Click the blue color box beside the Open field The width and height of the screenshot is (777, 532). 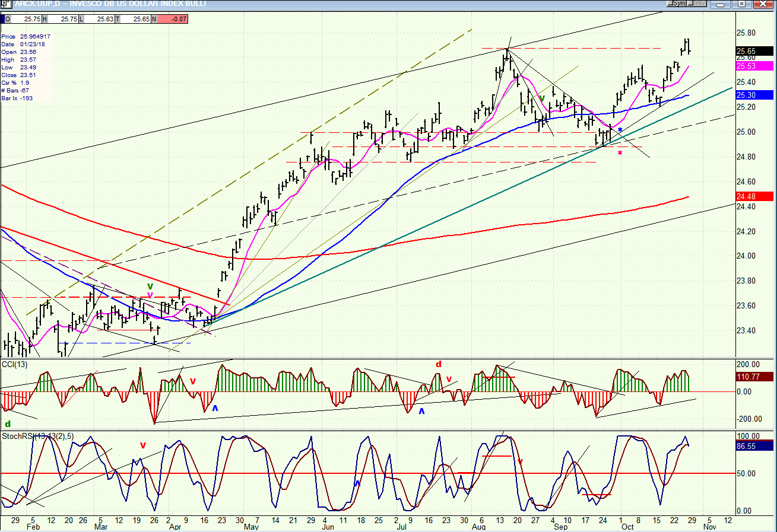(2, 19)
